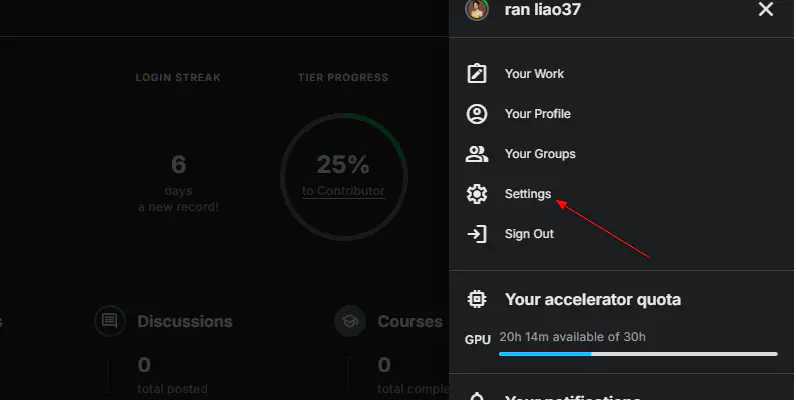Click the Discussions heading
Viewport: 797px width, 400px height.
(185, 321)
